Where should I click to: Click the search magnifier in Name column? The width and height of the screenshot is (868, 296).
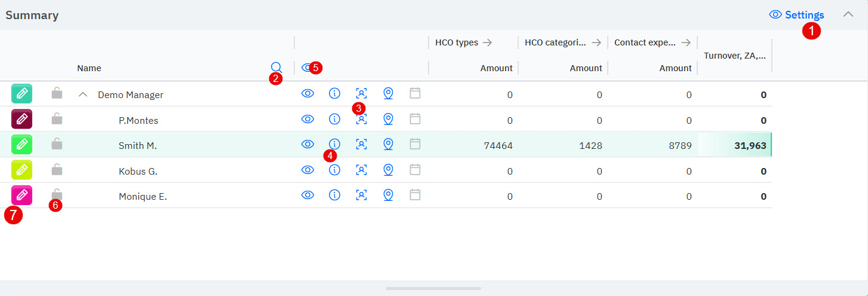(x=276, y=67)
